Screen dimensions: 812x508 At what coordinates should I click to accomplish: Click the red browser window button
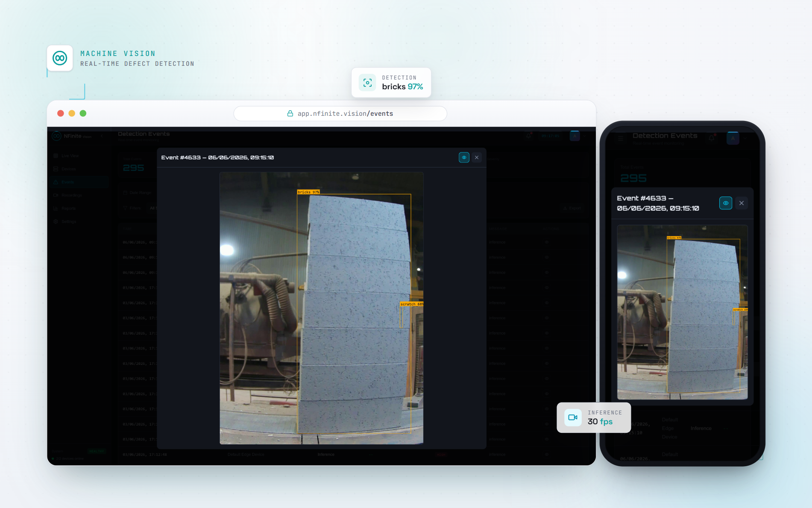pyautogui.click(x=61, y=113)
